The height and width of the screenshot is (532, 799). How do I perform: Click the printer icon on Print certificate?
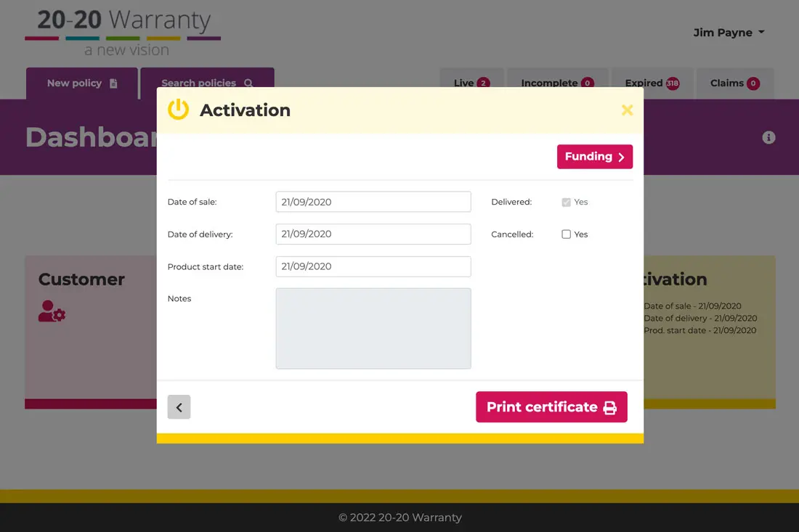(x=610, y=407)
